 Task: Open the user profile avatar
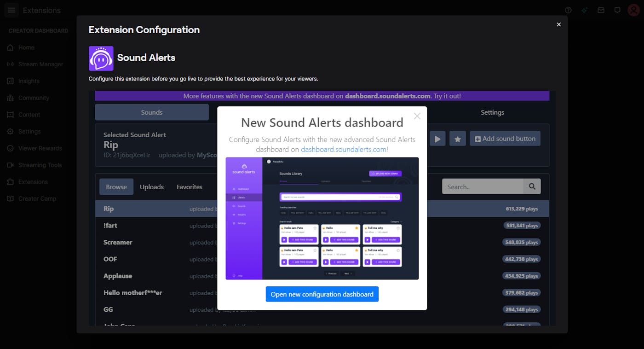633,10
